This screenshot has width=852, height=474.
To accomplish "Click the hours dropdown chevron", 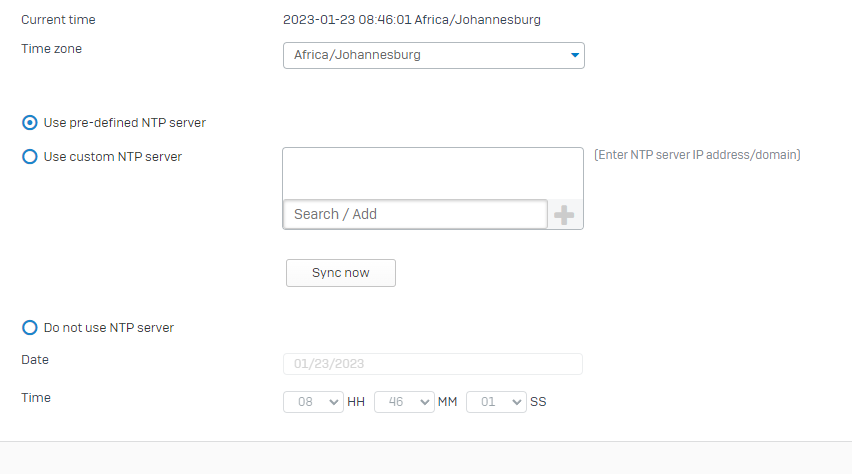I will (x=334, y=402).
